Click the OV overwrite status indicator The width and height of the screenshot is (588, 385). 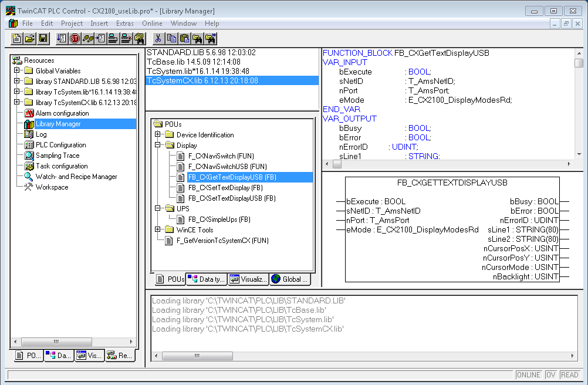click(x=550, y=374)
